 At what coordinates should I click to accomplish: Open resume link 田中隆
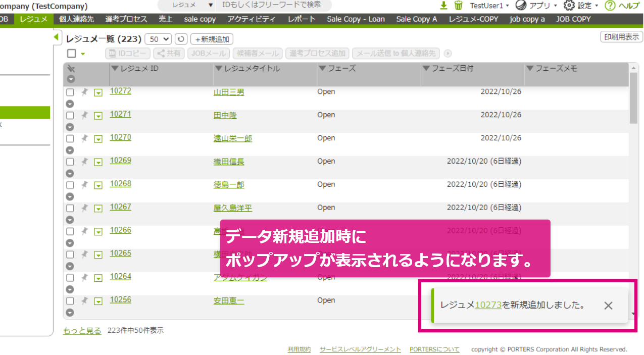225,115
